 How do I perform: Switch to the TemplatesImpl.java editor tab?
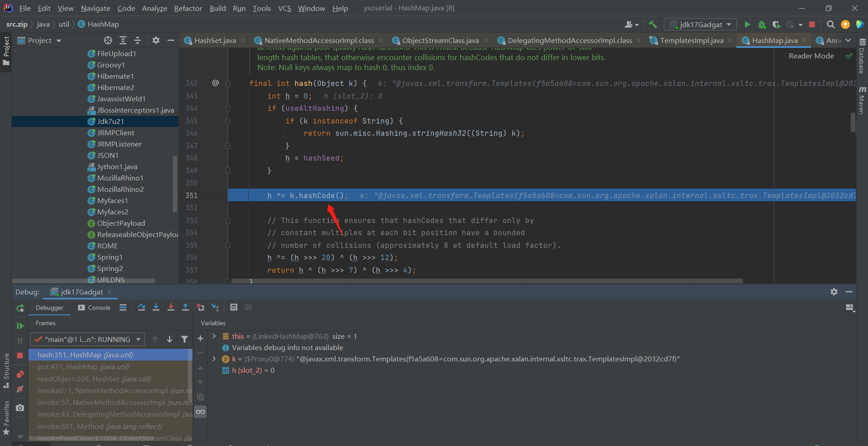691,41
